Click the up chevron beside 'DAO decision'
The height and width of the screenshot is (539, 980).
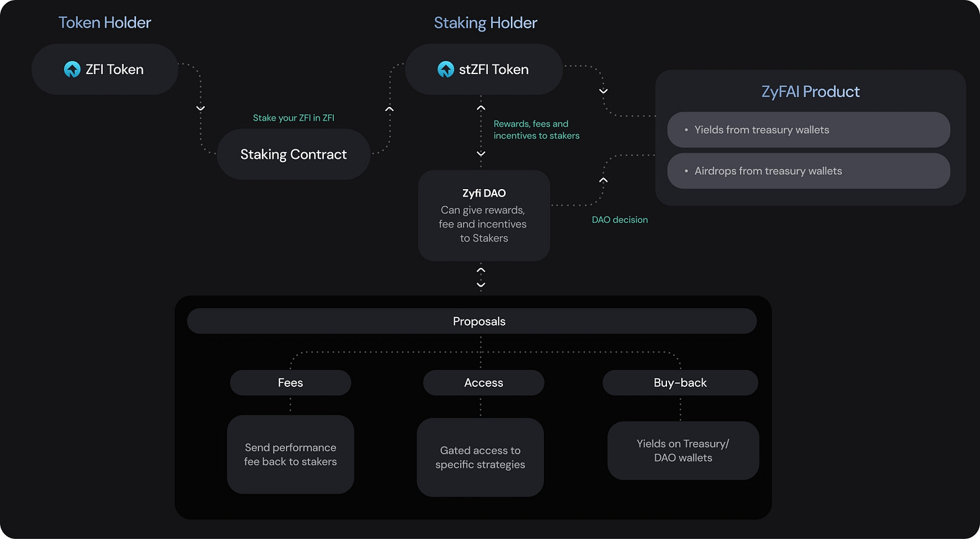(x=603, y=180)
